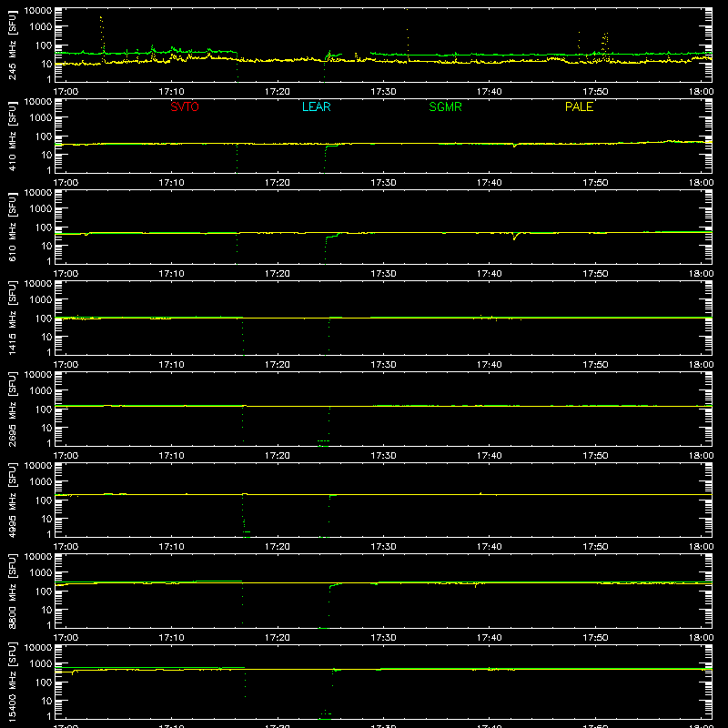Click the 17:10 label under the 245 MHz panel

pos(171,92)
